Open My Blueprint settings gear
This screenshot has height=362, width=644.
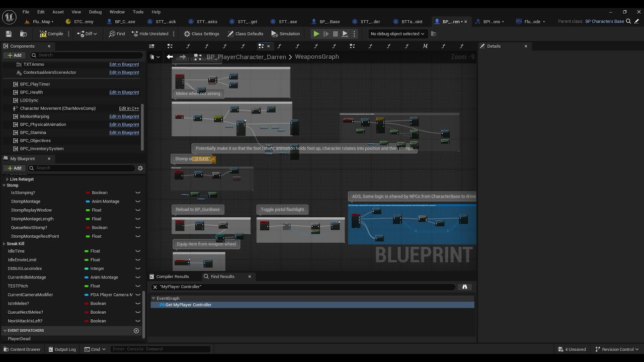coord(140,168)
